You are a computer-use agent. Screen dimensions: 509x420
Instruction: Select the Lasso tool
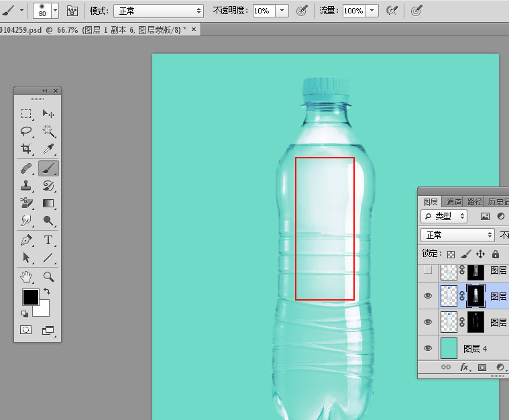[26, 132]
